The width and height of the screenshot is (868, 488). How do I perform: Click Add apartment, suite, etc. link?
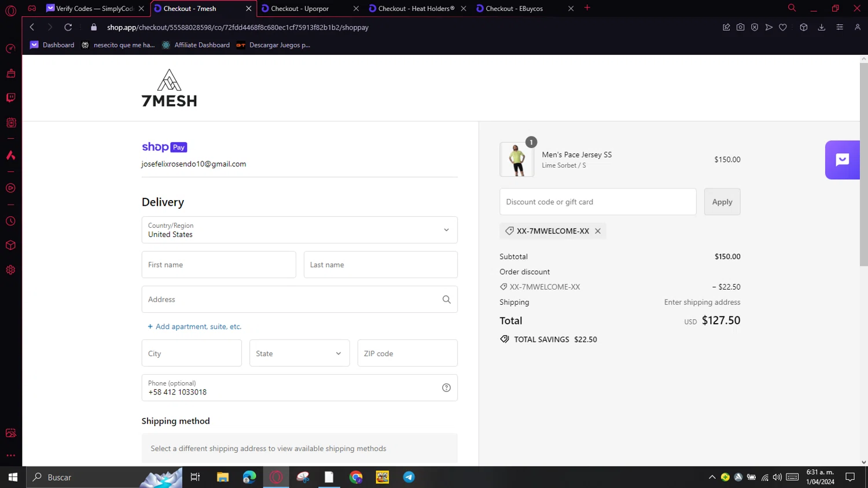pos(194,327)
